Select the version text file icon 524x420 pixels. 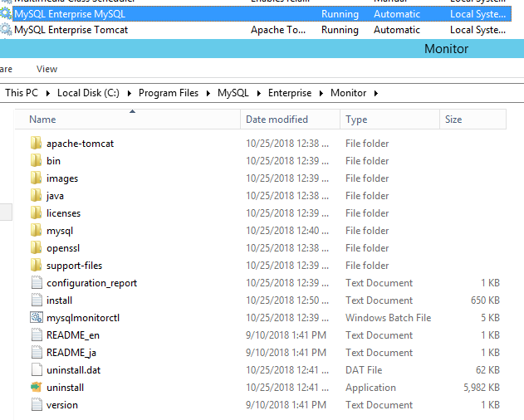click(37, 404)
